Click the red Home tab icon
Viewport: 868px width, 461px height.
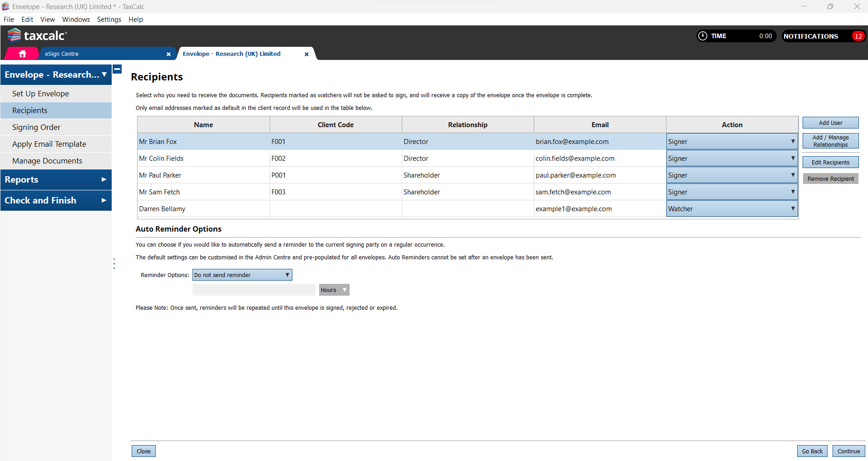[22, 54]
